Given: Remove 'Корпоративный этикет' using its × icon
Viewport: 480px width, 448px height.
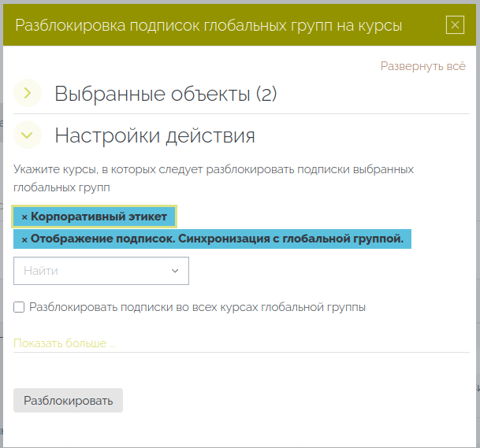Looking at the screenshot, I should click(24, 217).
